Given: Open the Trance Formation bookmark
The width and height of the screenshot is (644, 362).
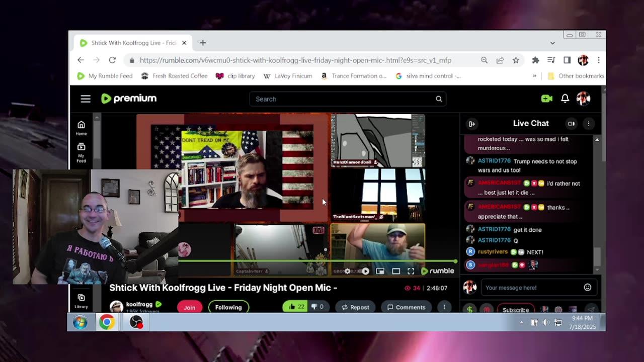Looking at the screenshot, I should click(x=354, y=76).
